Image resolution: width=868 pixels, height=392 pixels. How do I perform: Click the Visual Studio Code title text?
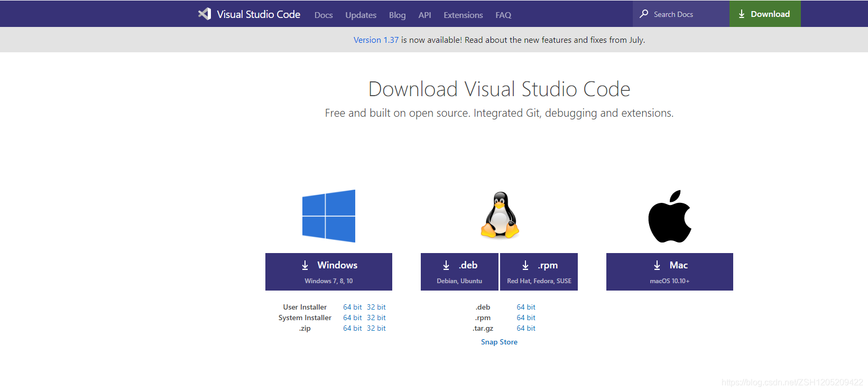point(258,14)
